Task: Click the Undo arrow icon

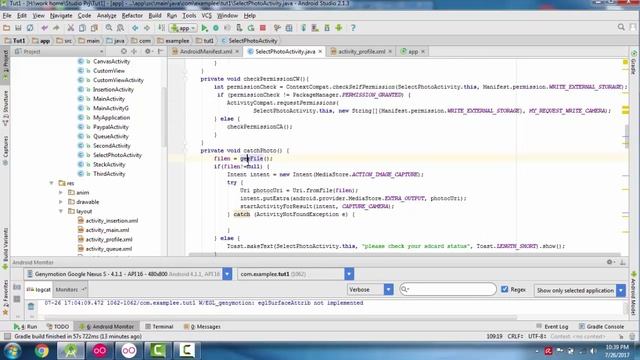Action: [44, 28]
